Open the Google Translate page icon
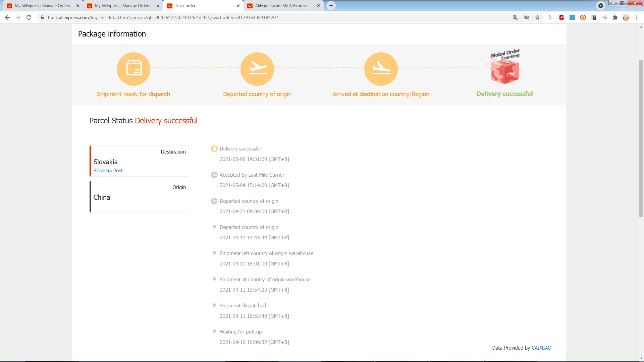Screen dimensions: 644x362 tap(516, 17)
